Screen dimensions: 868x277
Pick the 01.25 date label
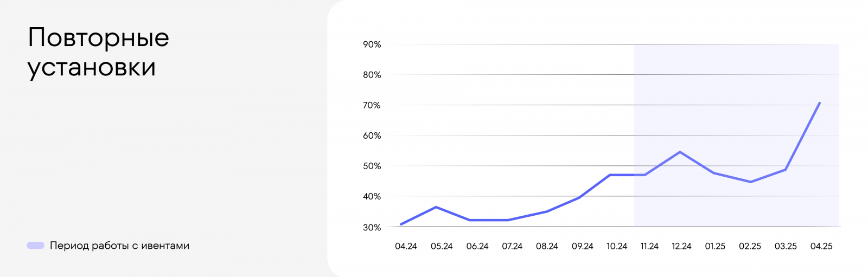[715, 246]
